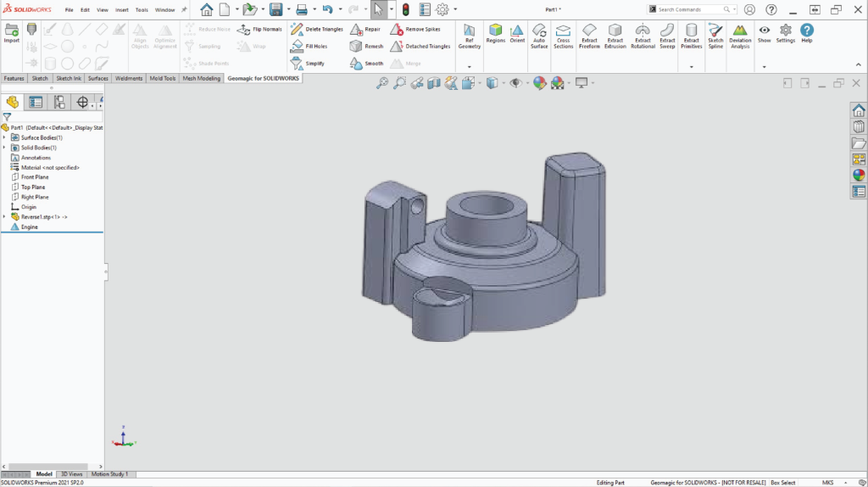Viewport: 868px width, 487px height.
Task: Click the Delete Triangles button
Action: (317, 29)
